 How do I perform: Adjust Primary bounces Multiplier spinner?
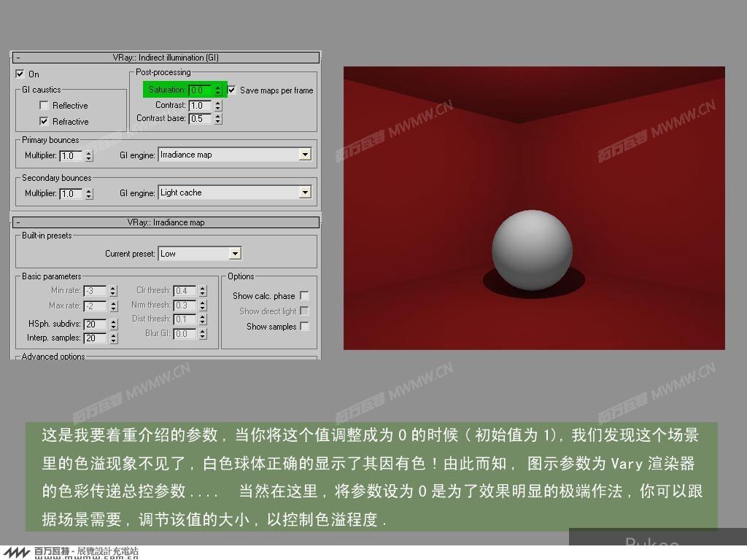pyautogui.click(x=88, y=156)
